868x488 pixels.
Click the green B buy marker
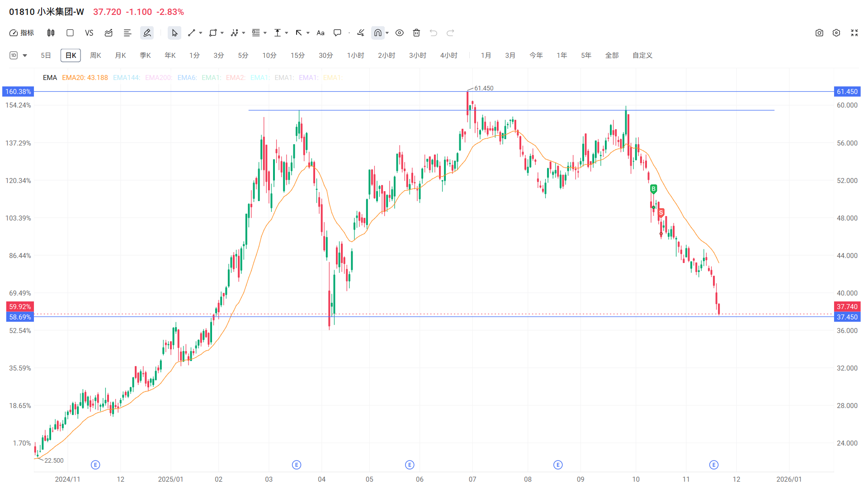(x=653, y=189)
